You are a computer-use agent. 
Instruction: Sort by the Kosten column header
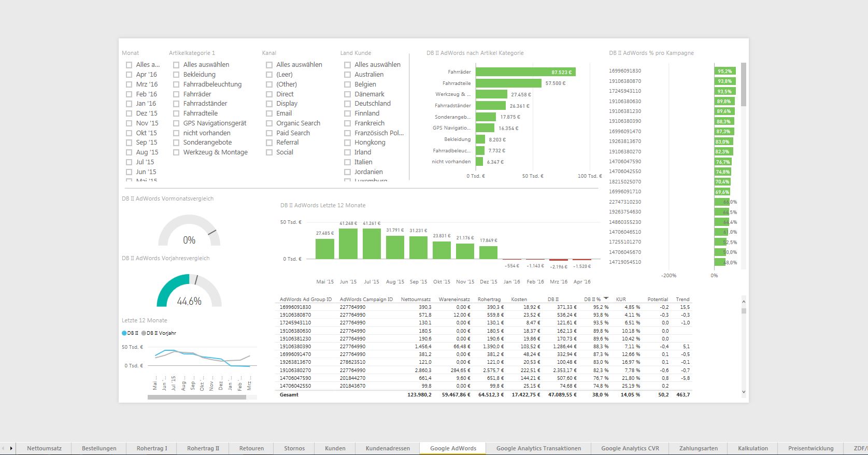pyautogui.click(x=519, y=299)
